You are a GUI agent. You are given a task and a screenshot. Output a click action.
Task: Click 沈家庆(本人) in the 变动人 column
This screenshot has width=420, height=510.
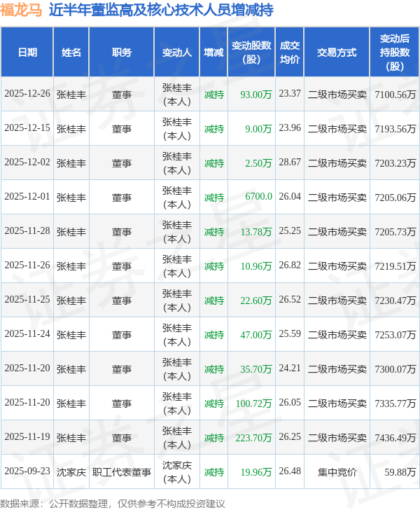coord(177,472)
